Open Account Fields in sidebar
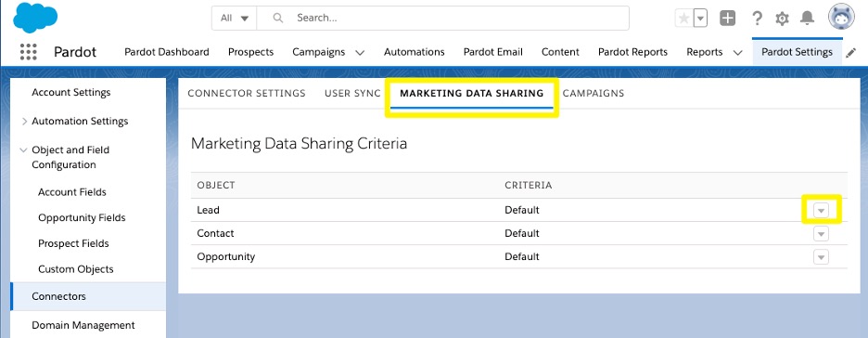Screen dimensions: 868x338 pyautogui.click(x=72, y=192)
